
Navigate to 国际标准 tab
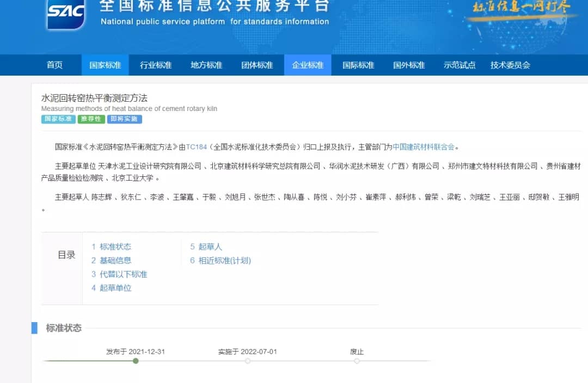point(358,65)
